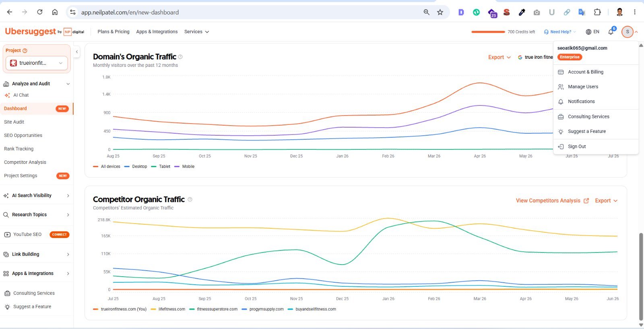This screenshot has height=329, width=644.
Task: Open the notifications bell icon
Action: click(611, 32)
